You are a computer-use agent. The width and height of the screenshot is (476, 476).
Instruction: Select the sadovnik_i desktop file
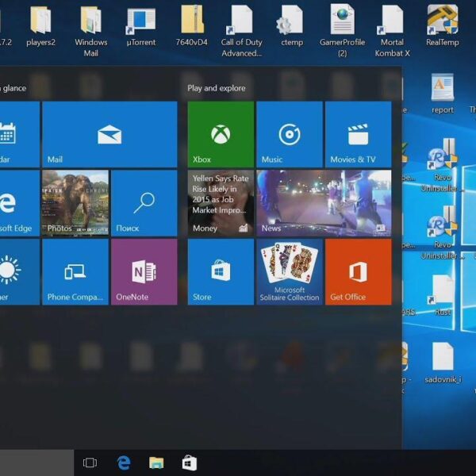(443, 363)
